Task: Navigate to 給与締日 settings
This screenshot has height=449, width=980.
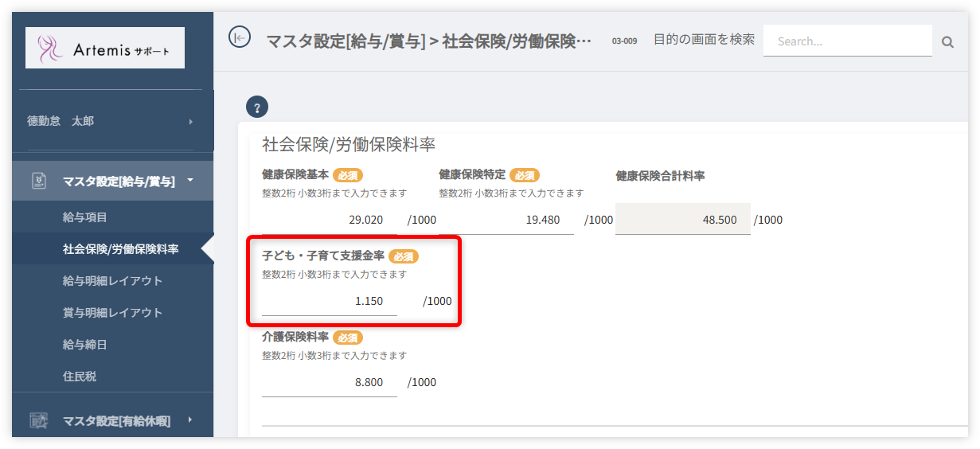Action: [85, 345]
